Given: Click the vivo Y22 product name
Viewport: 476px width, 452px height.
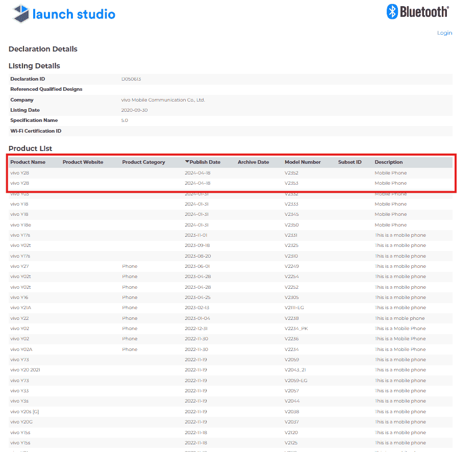Looking at the screenshot, I should (19, 318).
